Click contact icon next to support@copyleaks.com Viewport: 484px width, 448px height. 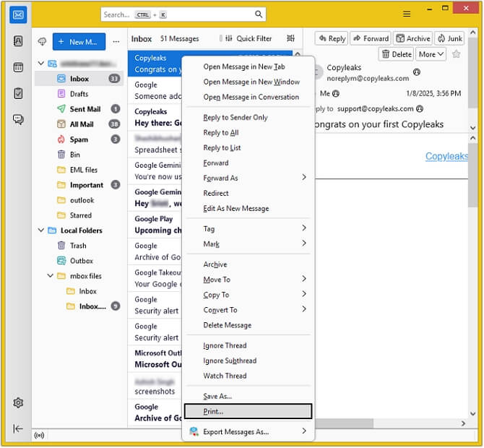point(420,108)
